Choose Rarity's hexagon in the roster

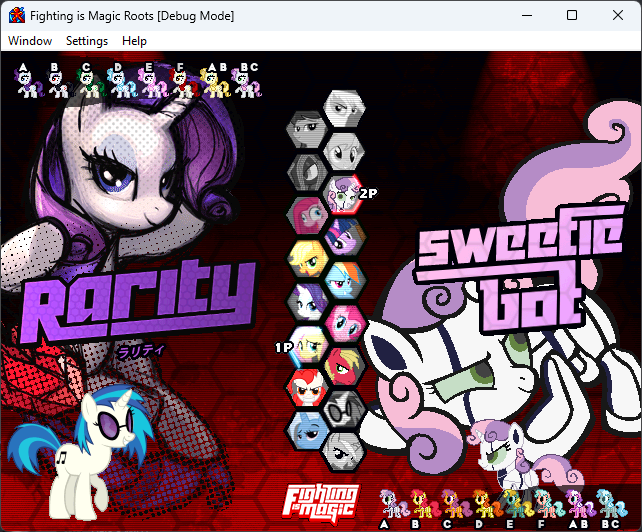[x=307, y=302]
